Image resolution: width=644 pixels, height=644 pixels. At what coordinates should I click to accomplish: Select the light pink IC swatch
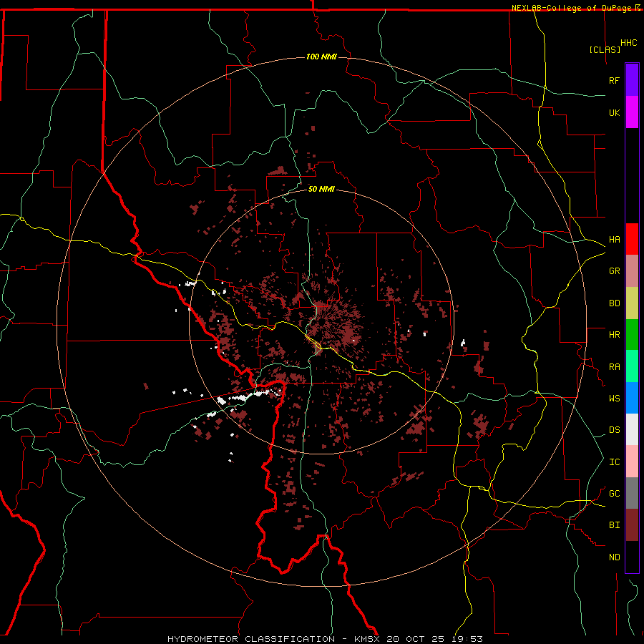coord(632,462)
